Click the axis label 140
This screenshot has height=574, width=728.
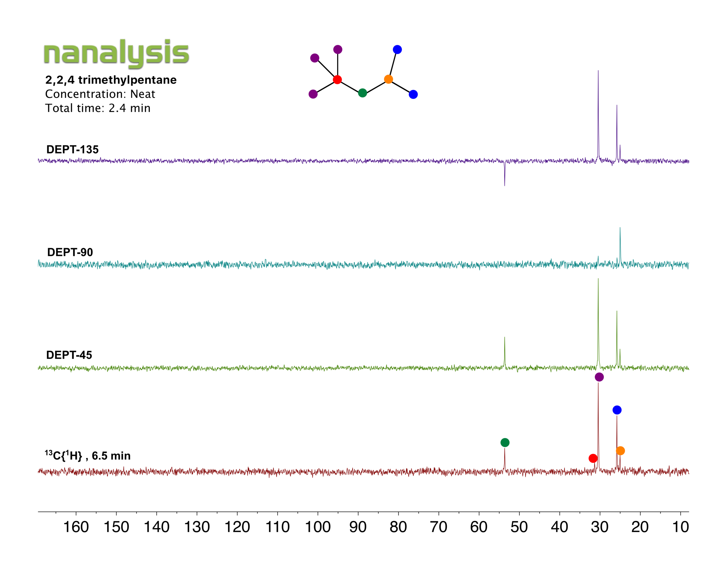(157, 527)
